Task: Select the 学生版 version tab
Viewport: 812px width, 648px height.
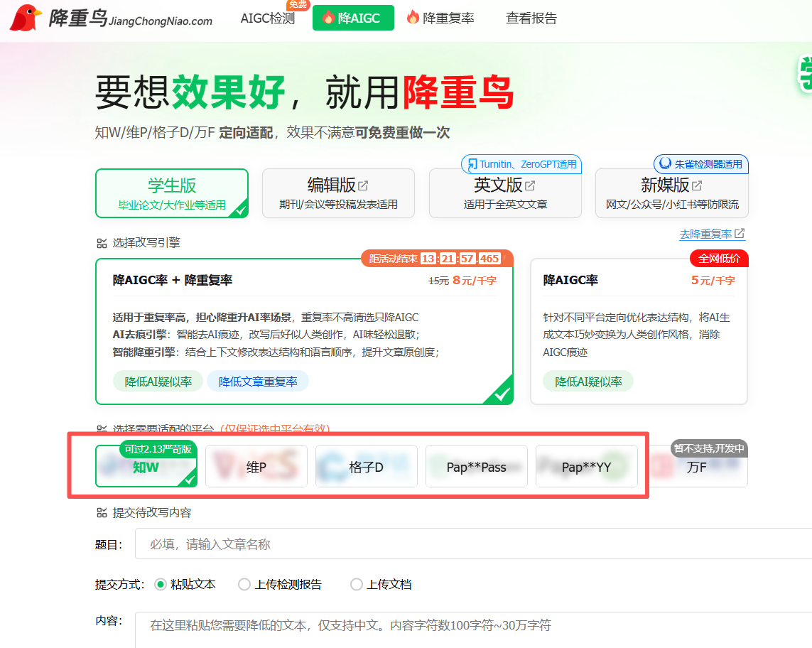Action: click(x=172, y=193)
